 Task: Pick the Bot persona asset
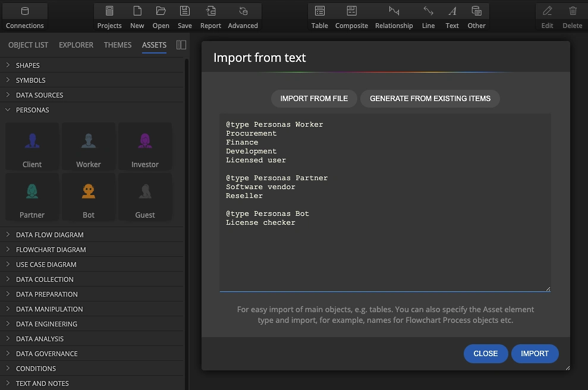(89, 197)
